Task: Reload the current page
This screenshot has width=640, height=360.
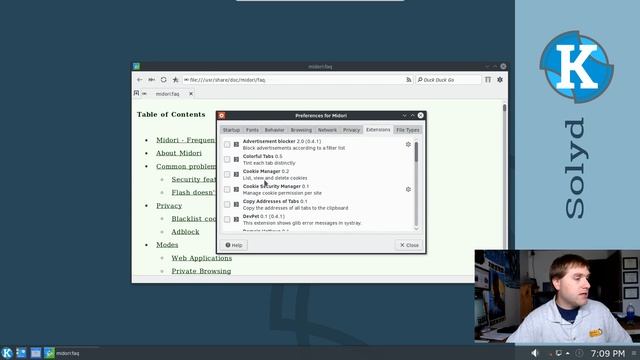Action: click(x=163, y=80)
